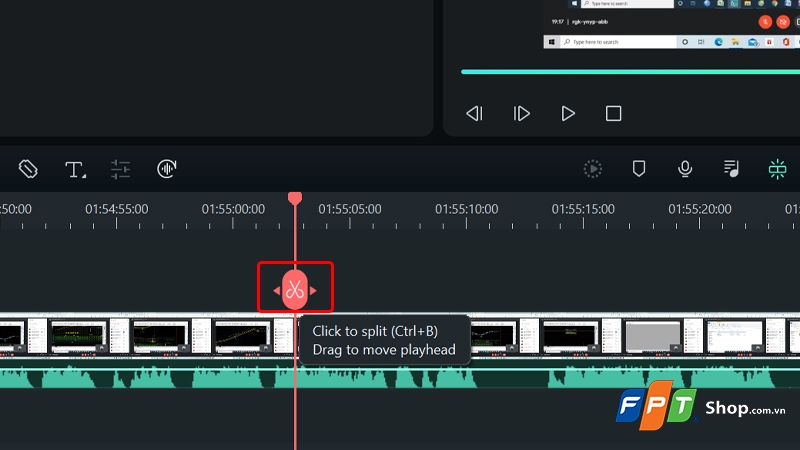Click the 01:54:55:00 mark on the ruler
The width and height of the screenshot is (800, 450).
tap(116, 209)
